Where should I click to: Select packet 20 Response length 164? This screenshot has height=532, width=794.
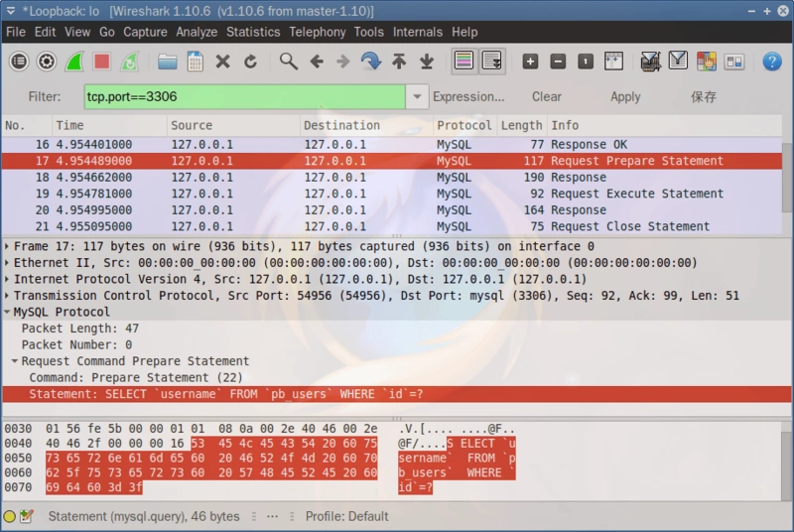392,210
